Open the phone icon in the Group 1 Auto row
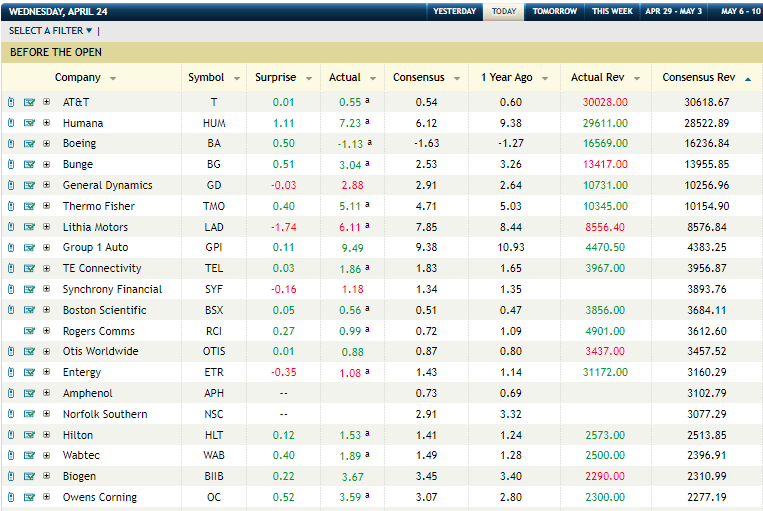763x511 pixels. pos(11,248)
